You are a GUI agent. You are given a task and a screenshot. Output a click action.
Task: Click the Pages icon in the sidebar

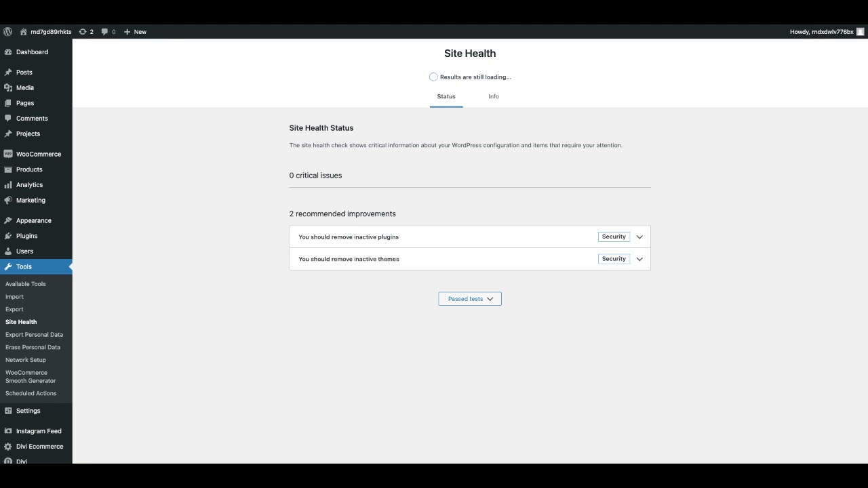pyautogui.click(x=8, y=103)
